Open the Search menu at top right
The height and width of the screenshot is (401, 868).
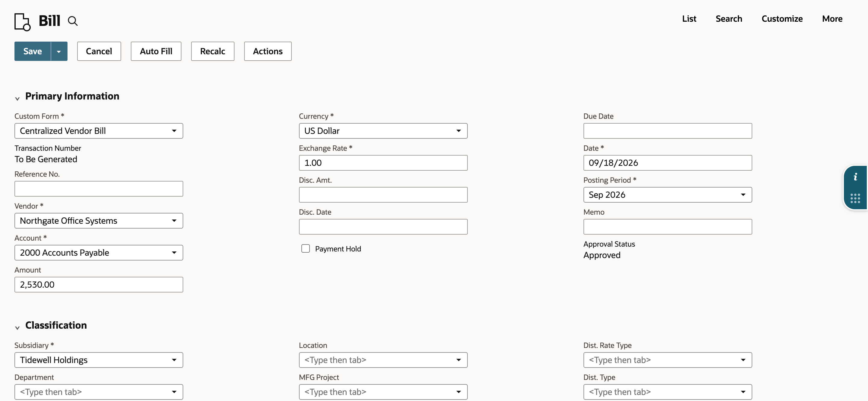(729, 18)
